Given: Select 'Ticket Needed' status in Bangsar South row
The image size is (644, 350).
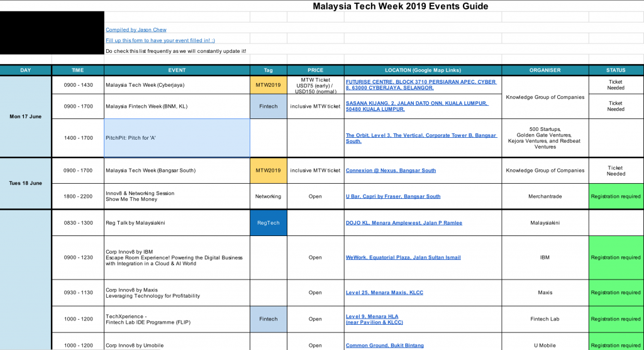Looking at the screenshot, I should pos(616,171).
